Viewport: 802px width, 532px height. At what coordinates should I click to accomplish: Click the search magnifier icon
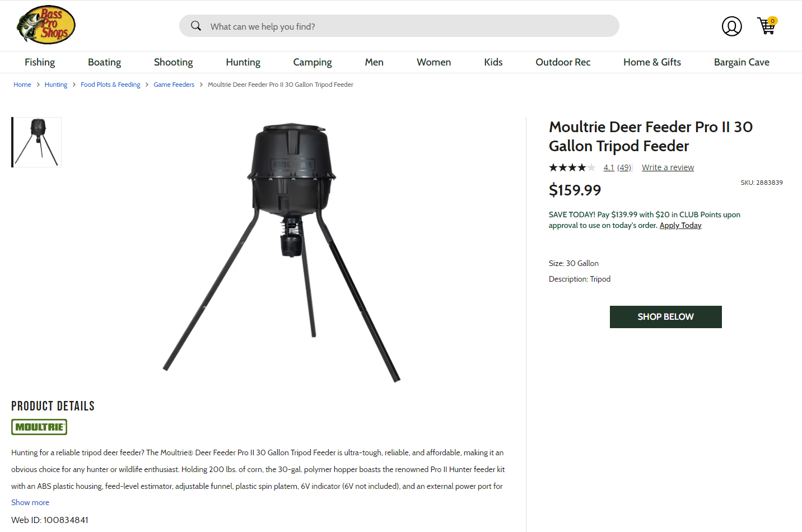(196, 26)
